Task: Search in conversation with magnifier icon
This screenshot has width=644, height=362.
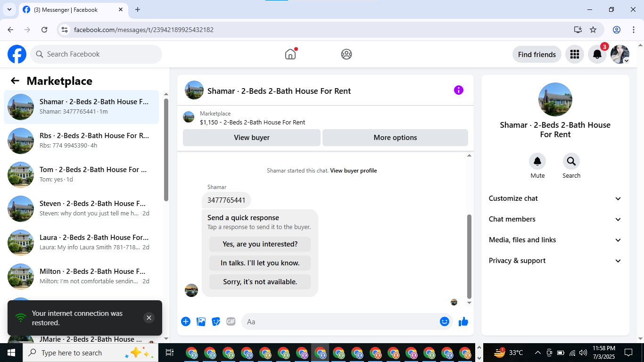Action: (x=571, y=162)
